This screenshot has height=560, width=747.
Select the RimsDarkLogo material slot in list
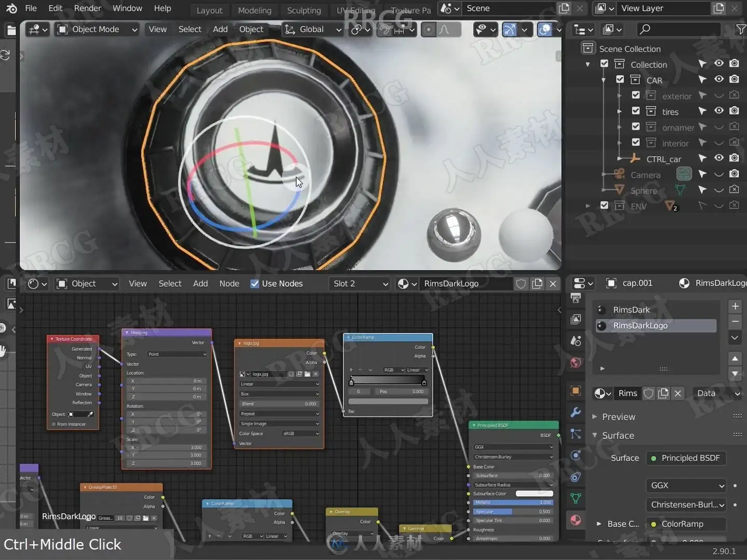coord(656,326)
